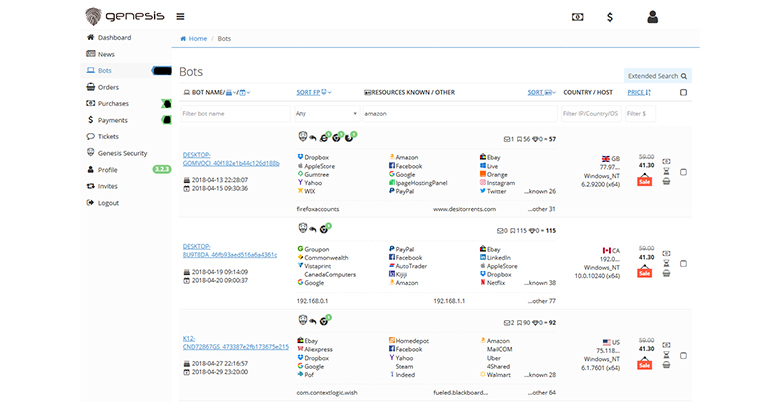Click the '...other 77' link in CA bot
This screenshot has height=406, width=780.
(541, 301)
